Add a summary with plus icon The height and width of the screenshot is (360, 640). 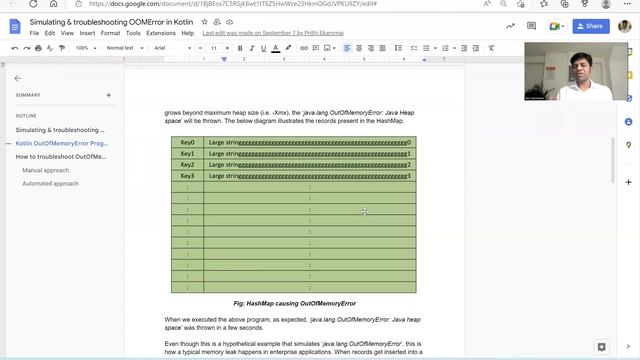pyautogui.click(x=109, y=95)
